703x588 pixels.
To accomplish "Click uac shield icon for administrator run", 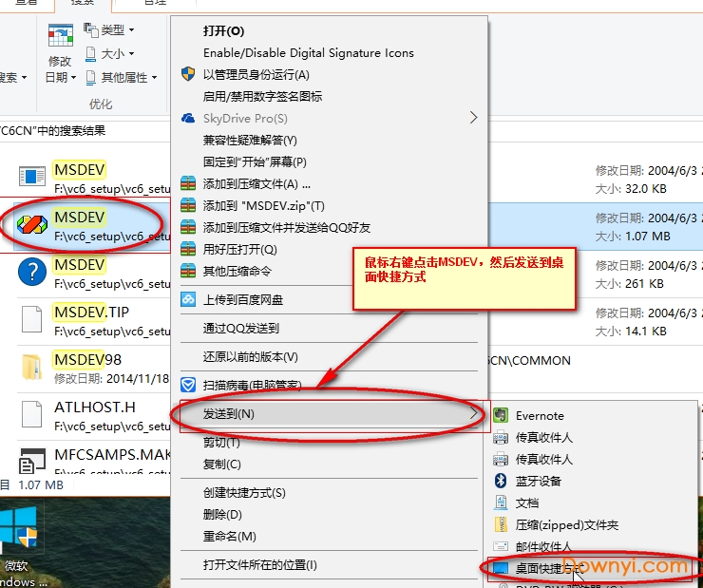I will tap(188, 74).
